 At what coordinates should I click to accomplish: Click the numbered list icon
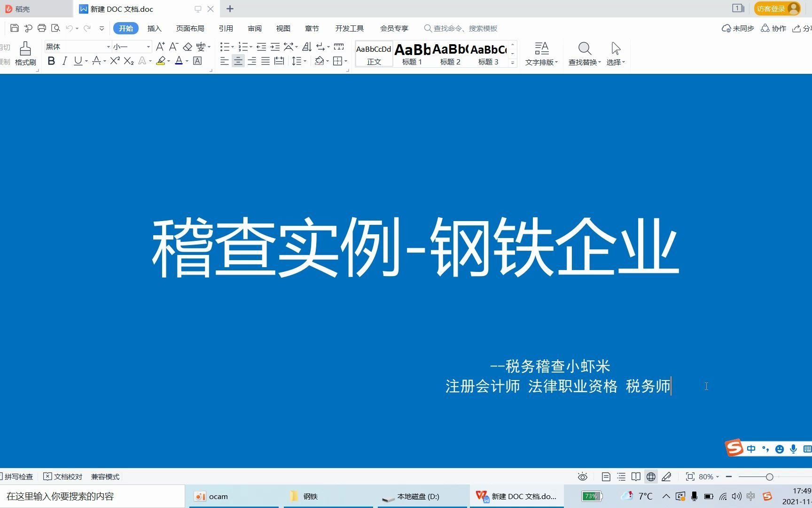243,47
